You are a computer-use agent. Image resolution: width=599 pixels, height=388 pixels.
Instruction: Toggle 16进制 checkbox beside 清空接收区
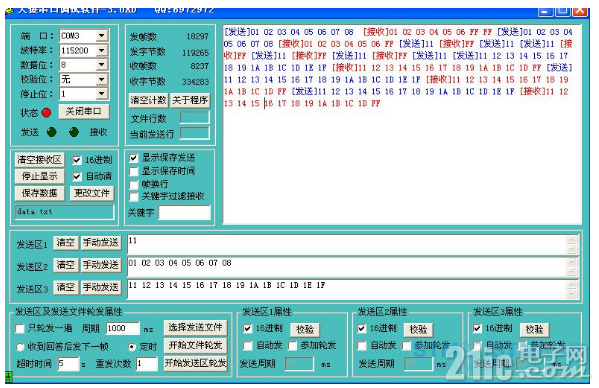pos(77,160)
